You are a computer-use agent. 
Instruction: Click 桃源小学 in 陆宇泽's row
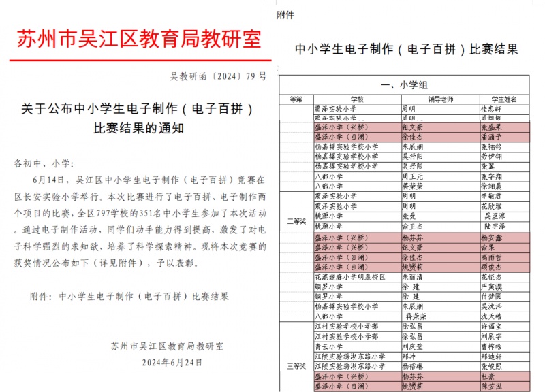(x=328, y=227)
